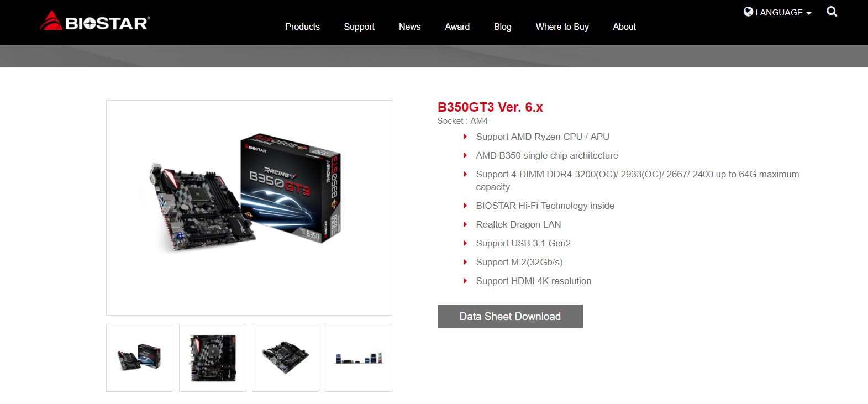Image resolution: width=868 pixels, height=404 pixels.
Task: Go to the News page
Action: pos(409,27)
